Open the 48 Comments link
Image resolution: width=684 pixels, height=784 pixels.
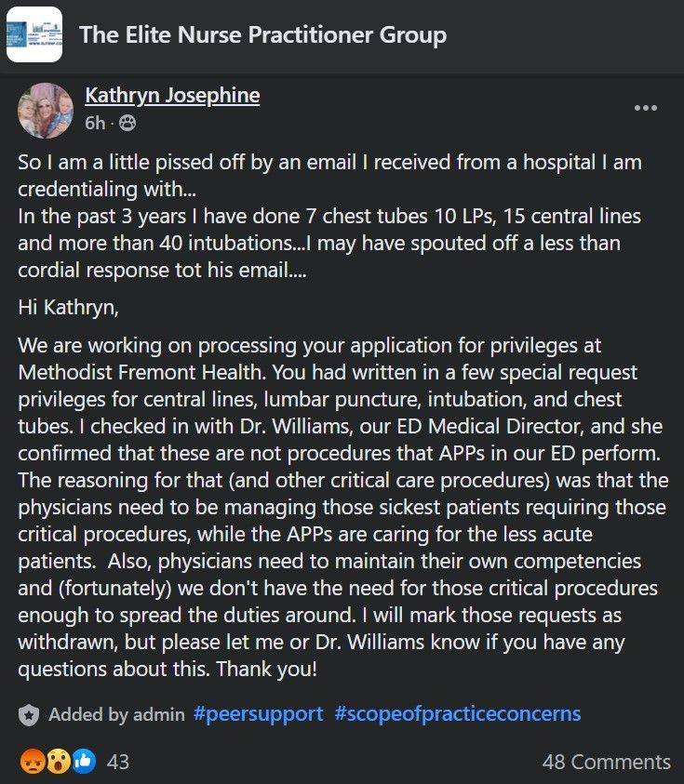pos(607,762)
